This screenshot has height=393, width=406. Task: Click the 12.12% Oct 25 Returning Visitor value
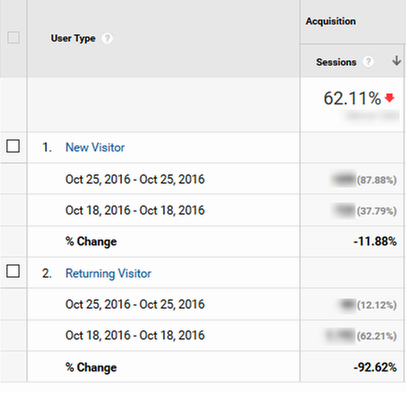[x=377, y=305]
